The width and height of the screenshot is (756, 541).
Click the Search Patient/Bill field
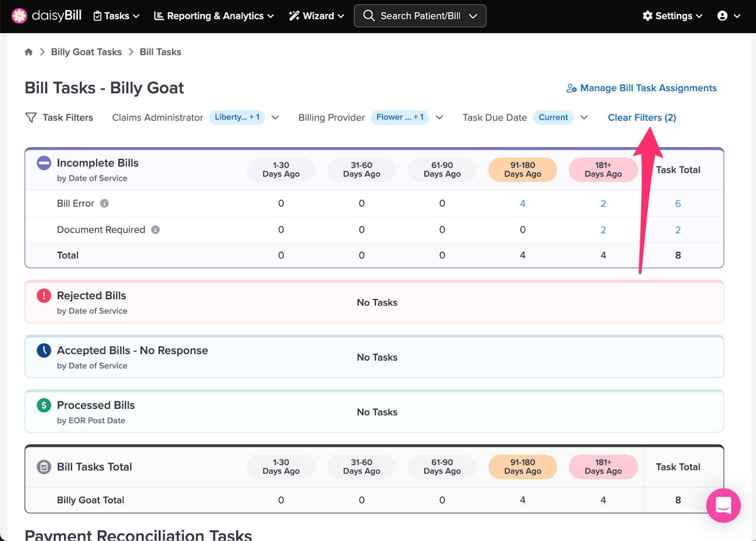click(420, 16)
